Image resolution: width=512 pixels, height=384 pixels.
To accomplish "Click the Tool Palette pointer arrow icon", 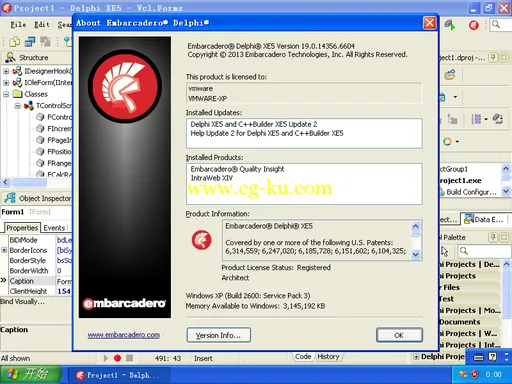I will coord(445,251).
